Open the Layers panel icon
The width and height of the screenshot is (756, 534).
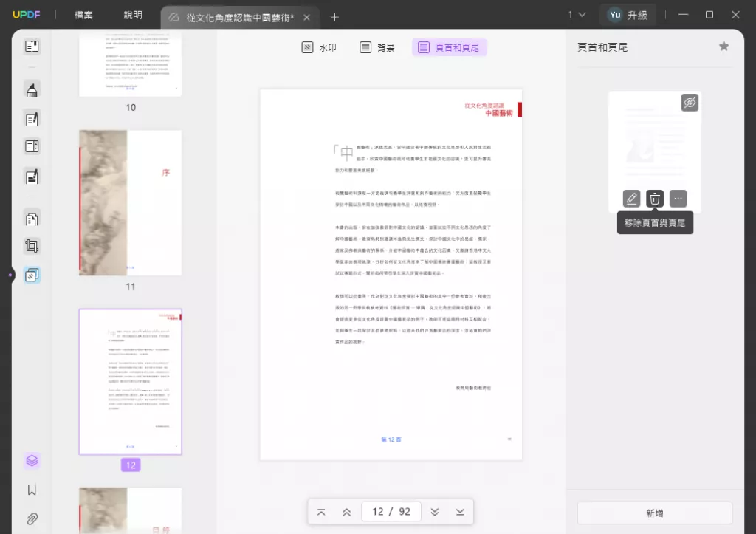pos(32,461)
